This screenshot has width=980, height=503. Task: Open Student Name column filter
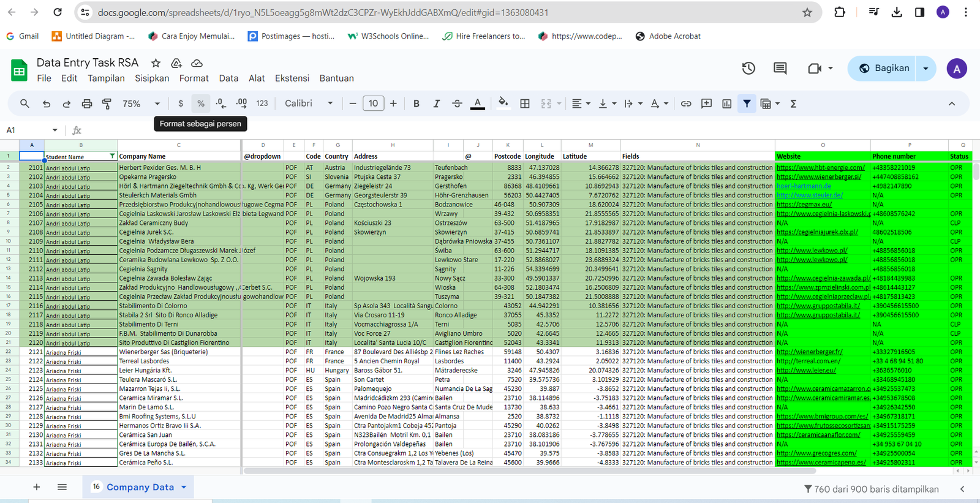pyautogui.click(x=112, y=156)
